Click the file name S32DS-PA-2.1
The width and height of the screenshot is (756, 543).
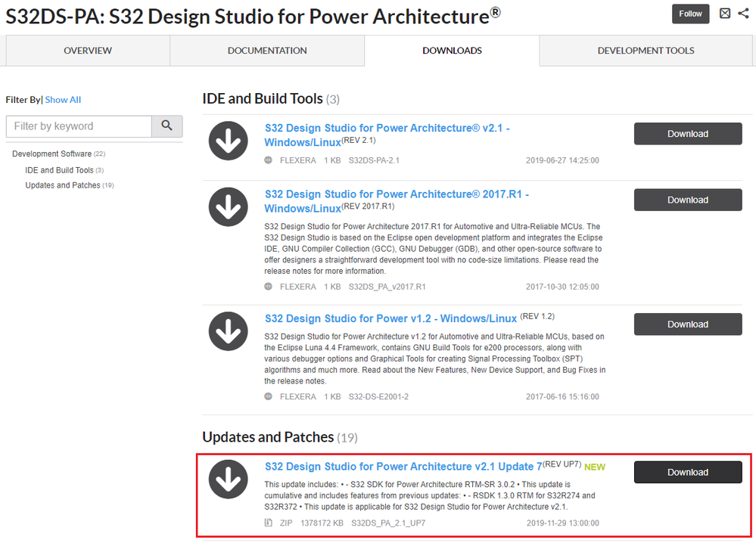coord(374,160)
